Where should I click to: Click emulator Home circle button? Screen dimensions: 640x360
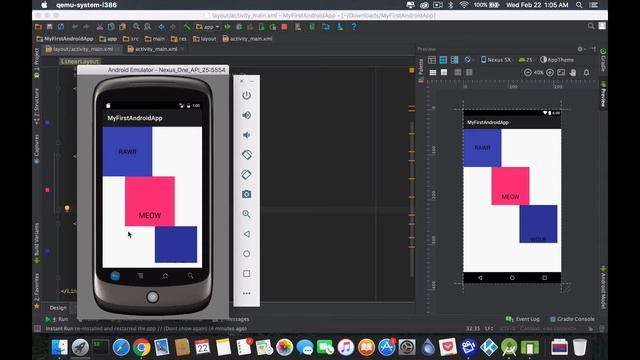click(247, 254)
